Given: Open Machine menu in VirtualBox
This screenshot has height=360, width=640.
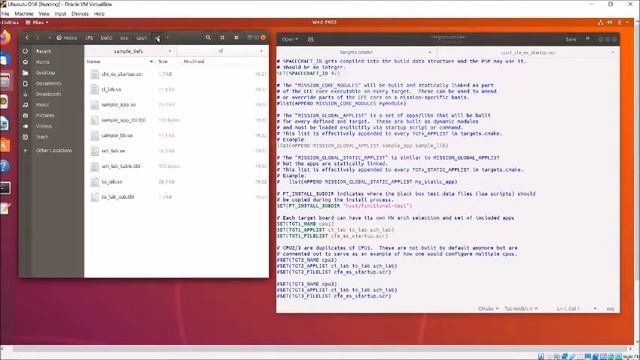Looking at the screenshot, I should pyautogui.click(x=24, y=13).
